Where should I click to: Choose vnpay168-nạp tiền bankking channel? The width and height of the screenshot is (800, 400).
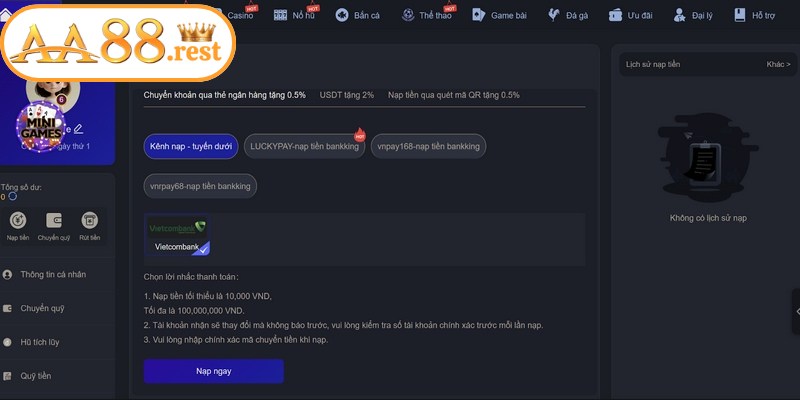click(x=429, y=146)
